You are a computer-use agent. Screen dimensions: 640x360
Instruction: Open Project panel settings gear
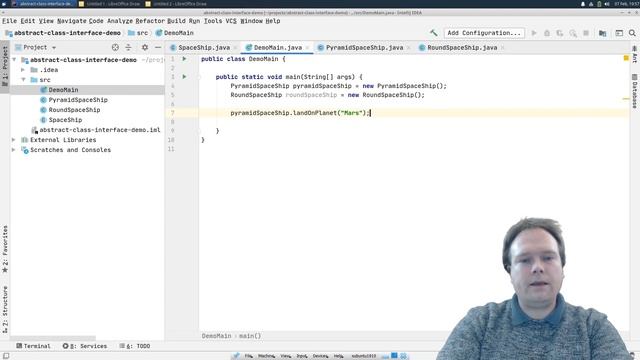[x=145, y=47]
